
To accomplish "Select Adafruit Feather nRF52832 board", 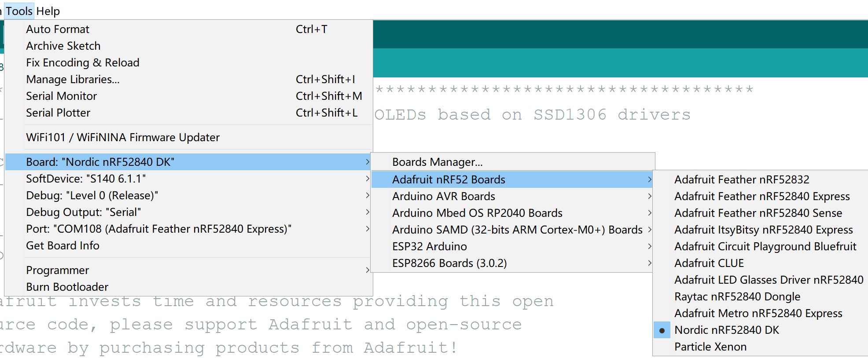I will (x=761, y=179).
